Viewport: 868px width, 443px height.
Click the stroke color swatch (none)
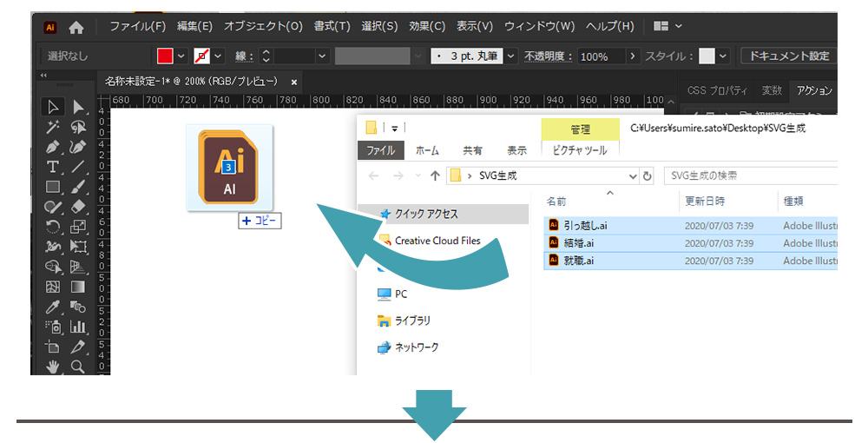[x=202, y=56]
